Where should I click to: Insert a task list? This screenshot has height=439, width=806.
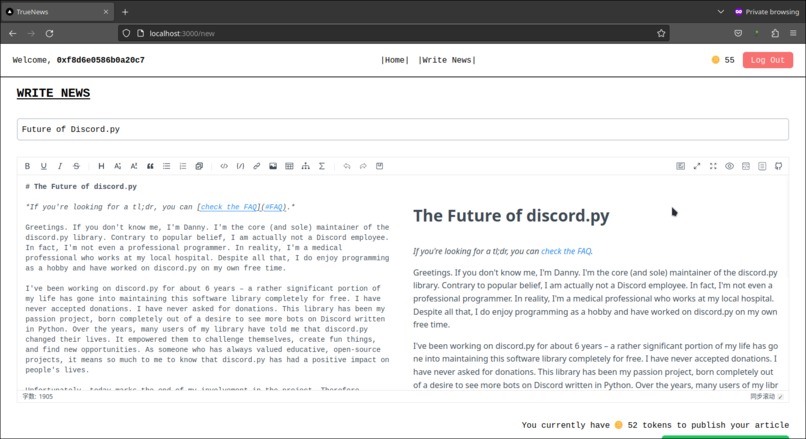click(199, 166)
